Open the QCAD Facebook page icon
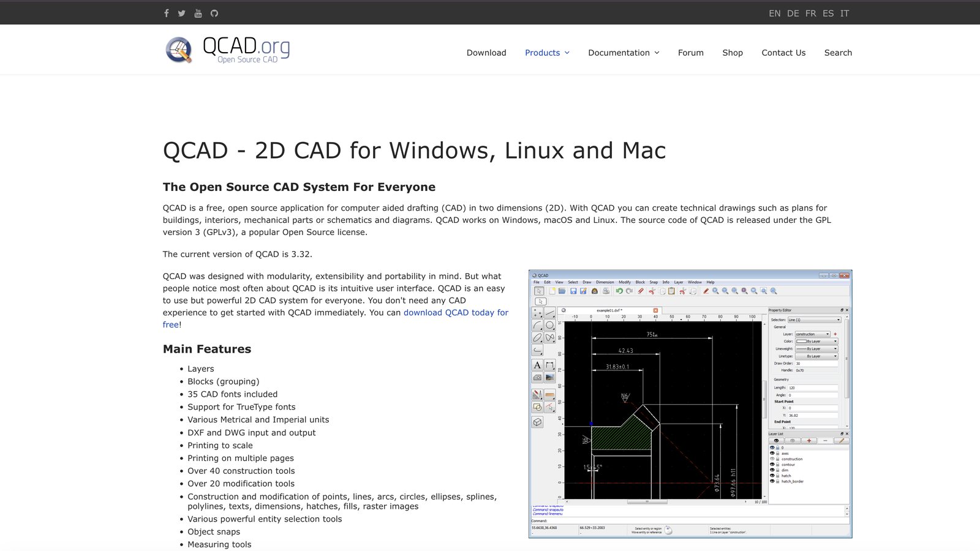980x551 pixels. click(x=166, y=13)
